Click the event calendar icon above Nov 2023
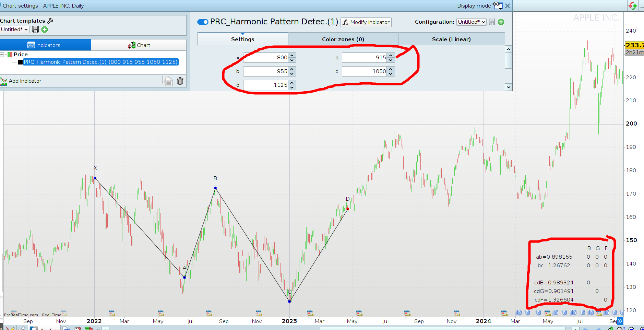 (457, 313)
